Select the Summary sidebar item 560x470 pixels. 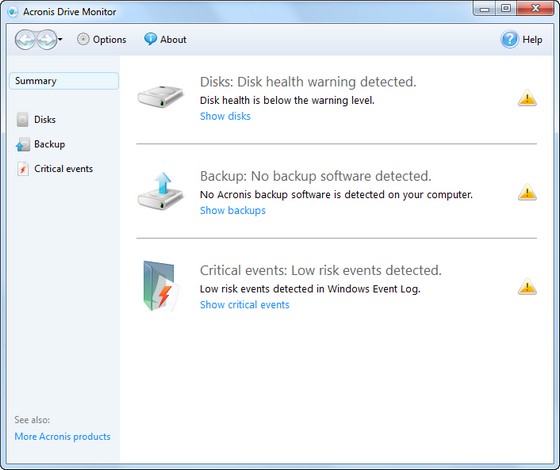(x=64, y=81)
